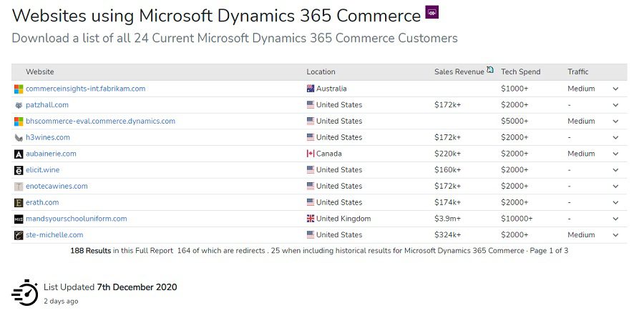Expand the h3wines.com row chevron
The height and width of the screenshot is (328, 644).
click(615, 137)
